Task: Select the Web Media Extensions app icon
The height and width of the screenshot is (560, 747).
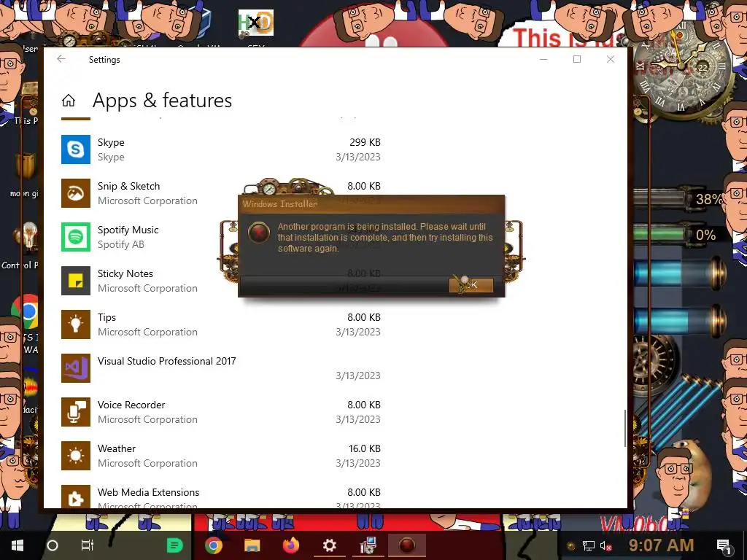Action: 76,497
